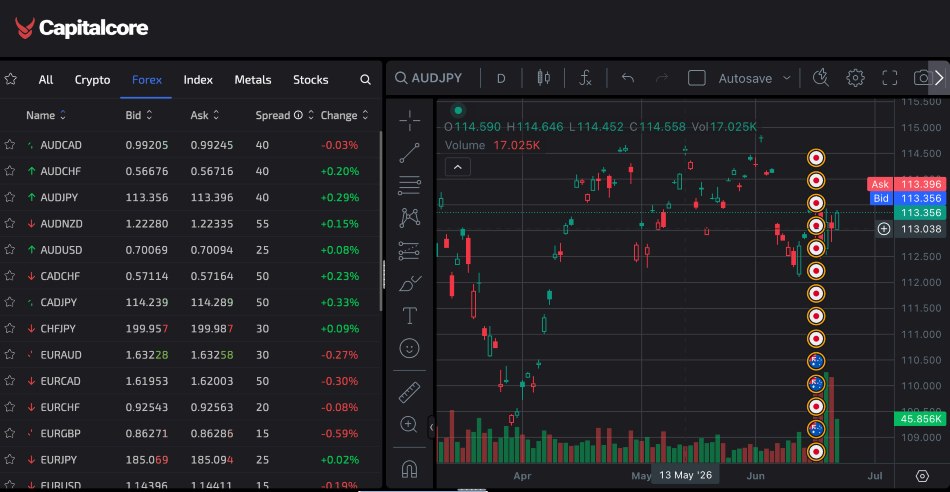The width and height of the screenshot is (950, 492).
Task: Select the EURCHF pair
Action: click(x=189, y=407)
